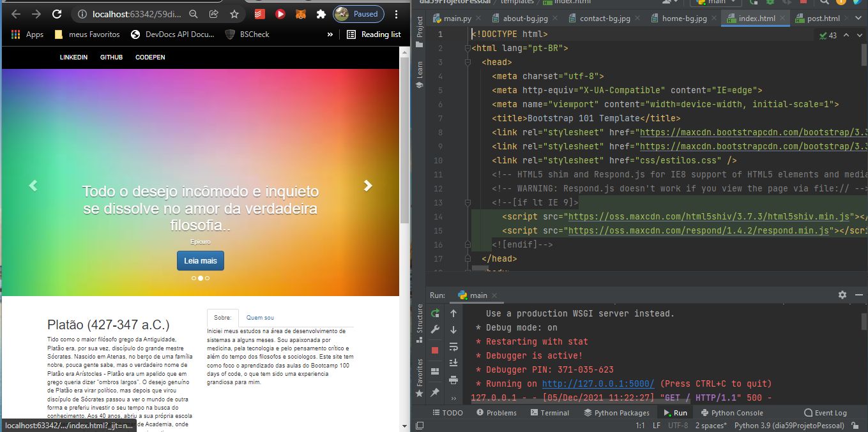The width and height of the screenshot is (868, 432).
Task: Open the 127.0.0.1:5000 console link
Action: coord(598,384)
